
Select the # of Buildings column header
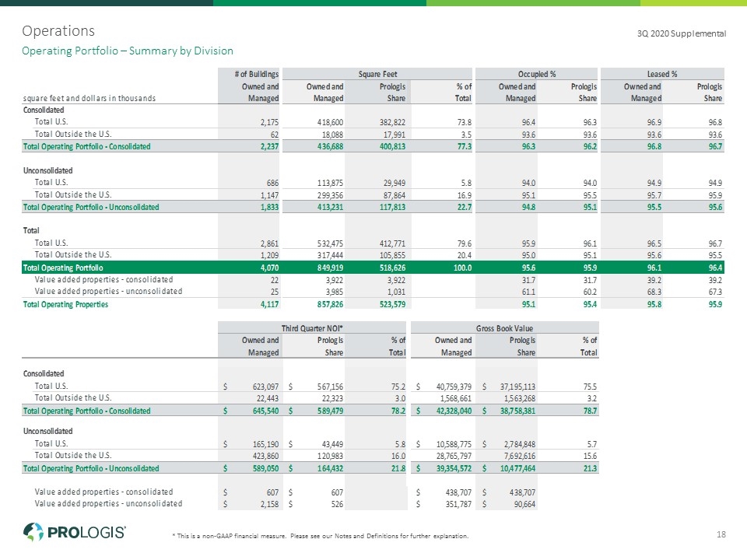pos(256,75)
